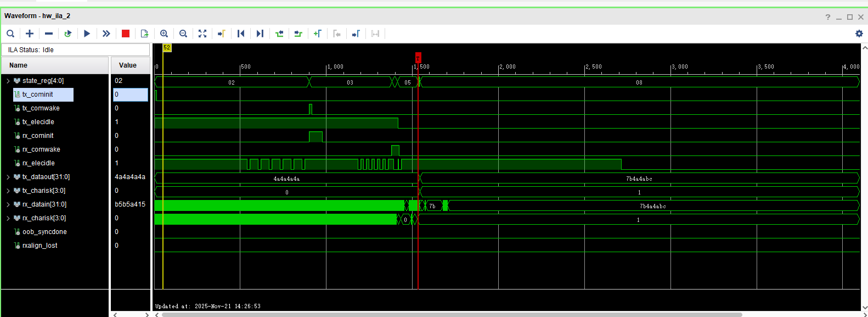Screen dimensions: 868x317
Task: Open the help question mark icon
Action: [828, 17]
